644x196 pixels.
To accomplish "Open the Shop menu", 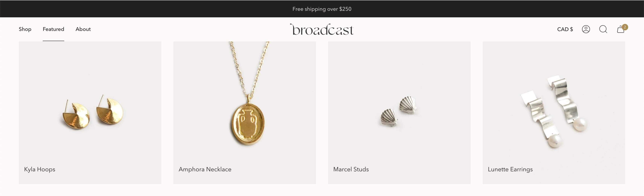I will click(25, 29).
